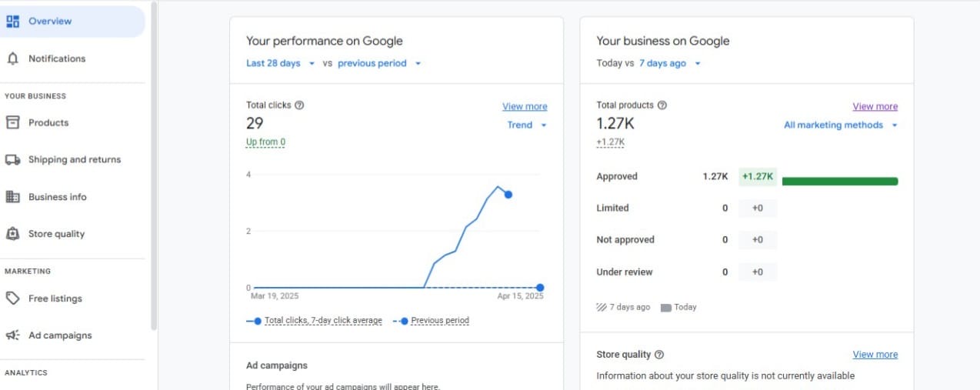Click the Business info building icon
The height and width of the screenshot is (390, 980).
[12, 197]
